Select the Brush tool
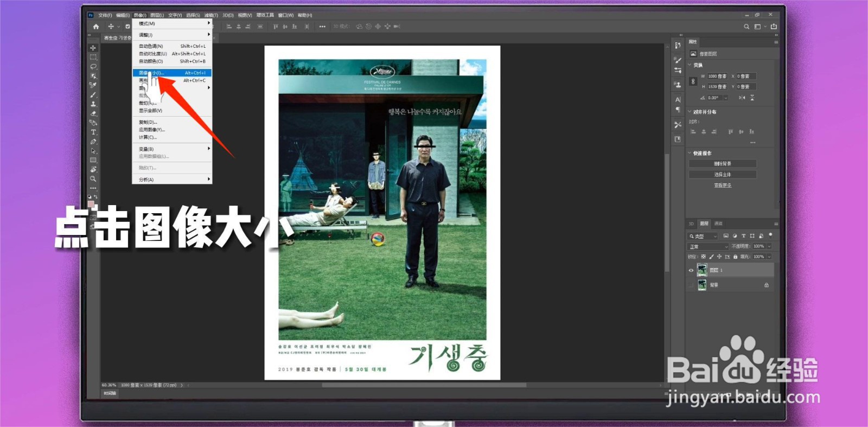Viewport: 868px width, 427px height. click(x=93, y=95)
